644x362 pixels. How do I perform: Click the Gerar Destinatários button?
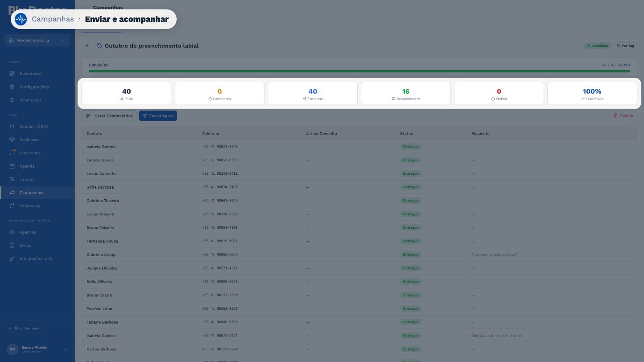click(109, 116)
